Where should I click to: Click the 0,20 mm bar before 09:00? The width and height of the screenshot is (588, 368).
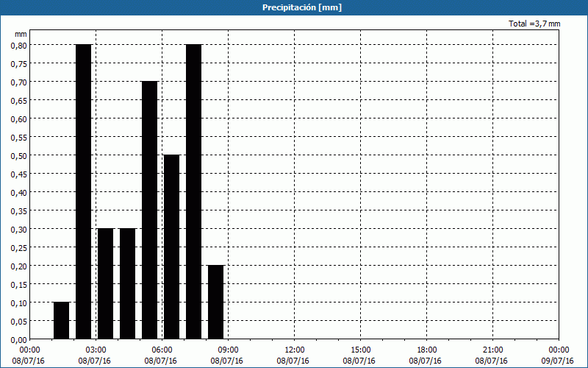216,302
